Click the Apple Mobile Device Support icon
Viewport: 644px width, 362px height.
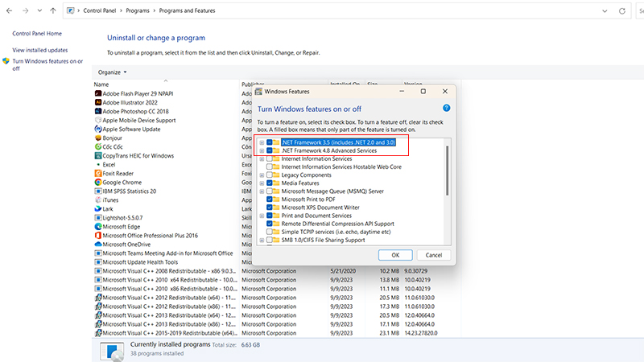tap(98, 120)
